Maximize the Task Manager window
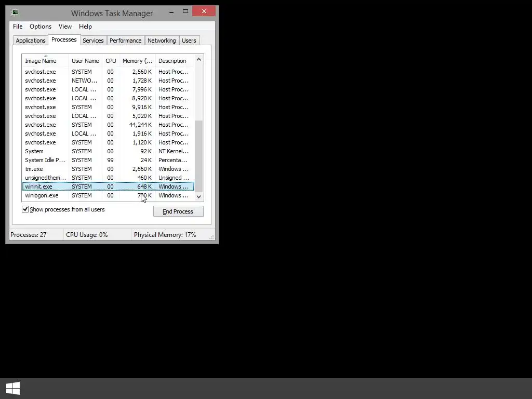The image size is (532, 399). [185, 11]
